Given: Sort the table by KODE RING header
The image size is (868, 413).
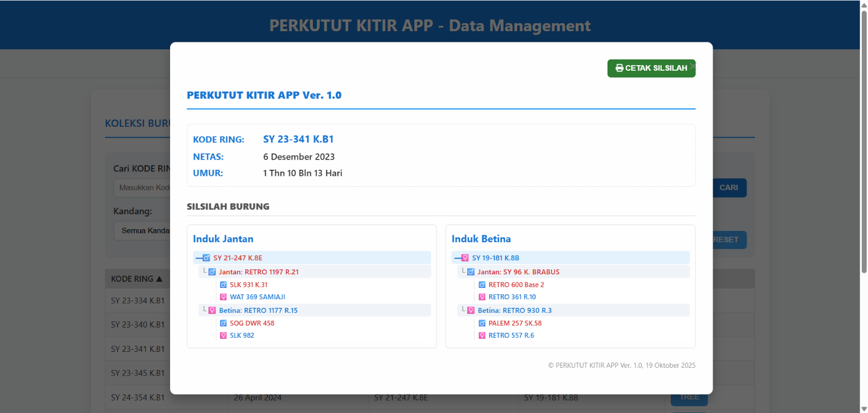Looking at the screenshot, I should coord(137,279).
